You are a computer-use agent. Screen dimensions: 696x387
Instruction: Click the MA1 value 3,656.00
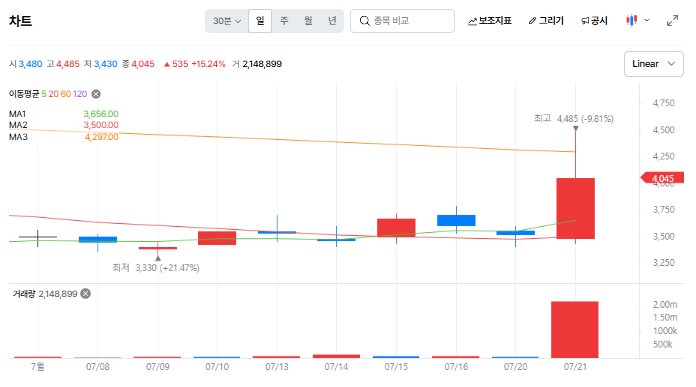click(x=101, y=114)
